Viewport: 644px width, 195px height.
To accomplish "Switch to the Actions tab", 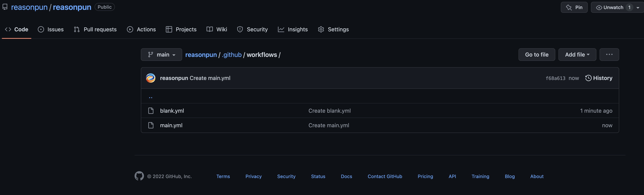I will 141,29.
